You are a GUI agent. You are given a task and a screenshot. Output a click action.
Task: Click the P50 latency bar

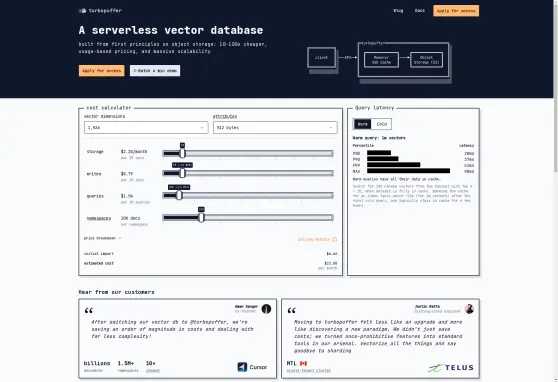(379, 153)
